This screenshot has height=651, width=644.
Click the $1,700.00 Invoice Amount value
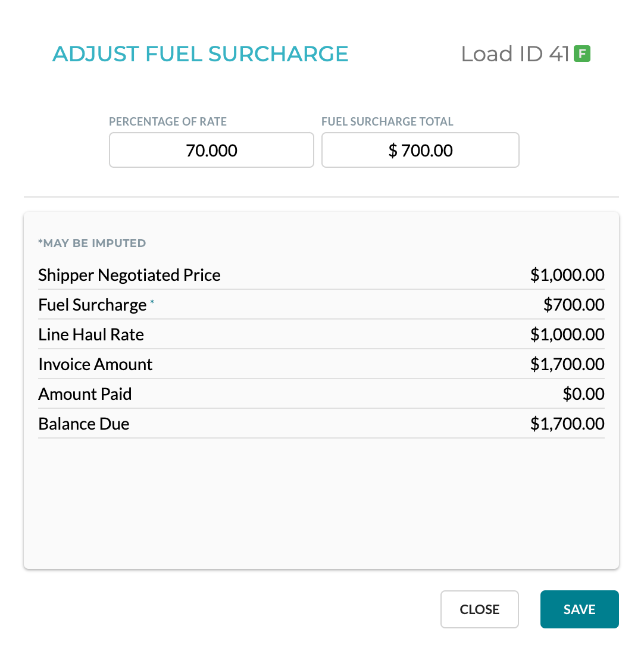point(567,364)
